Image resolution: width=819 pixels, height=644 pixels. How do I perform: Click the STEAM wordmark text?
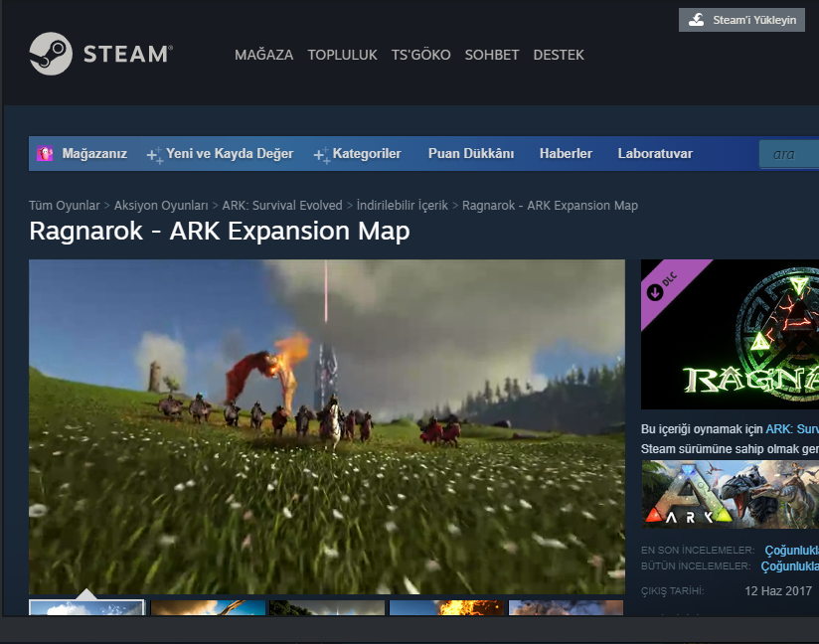coord(128,55)
